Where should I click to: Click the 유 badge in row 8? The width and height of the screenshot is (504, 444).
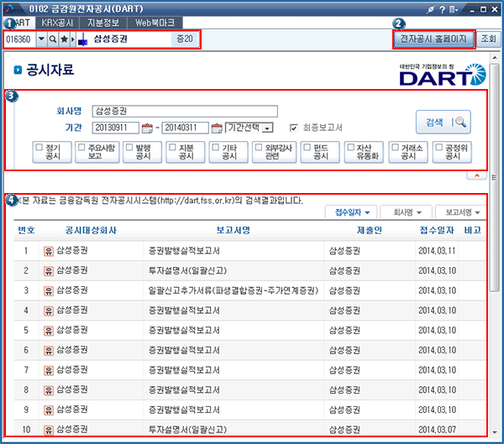pyautogui.click(x=49, y=390)
